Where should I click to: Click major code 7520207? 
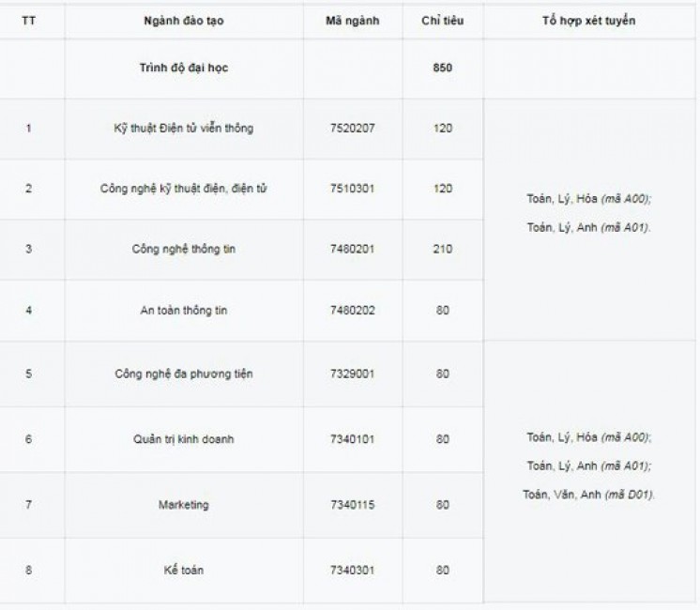tap(353, 129)
